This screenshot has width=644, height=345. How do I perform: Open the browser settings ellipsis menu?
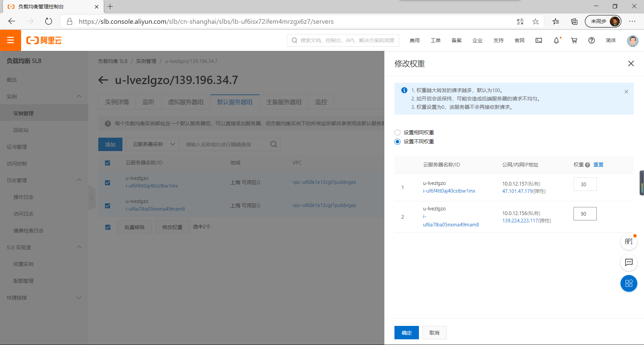[x=632, y=21]
